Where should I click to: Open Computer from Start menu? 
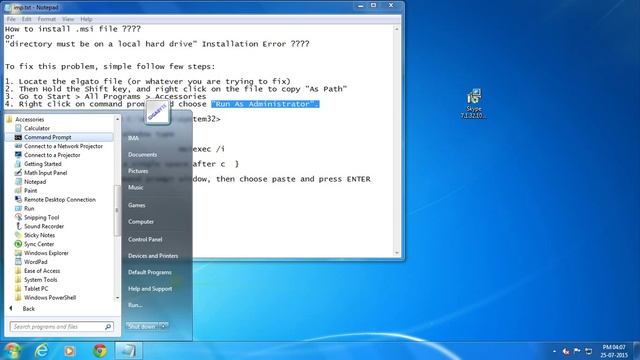pyautogui.click(x=141, y=222)
